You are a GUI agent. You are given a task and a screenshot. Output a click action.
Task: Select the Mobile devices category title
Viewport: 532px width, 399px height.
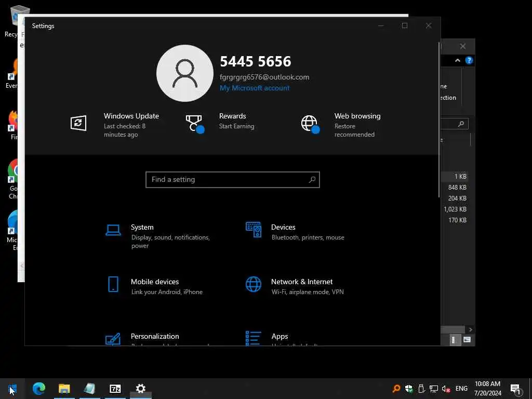[155, 282]
